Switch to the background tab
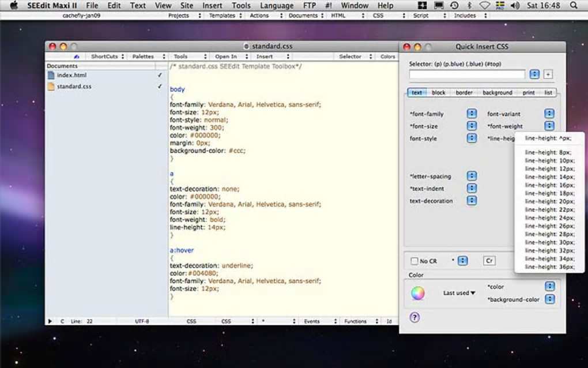The image size is (588, 368). point(497,92)
